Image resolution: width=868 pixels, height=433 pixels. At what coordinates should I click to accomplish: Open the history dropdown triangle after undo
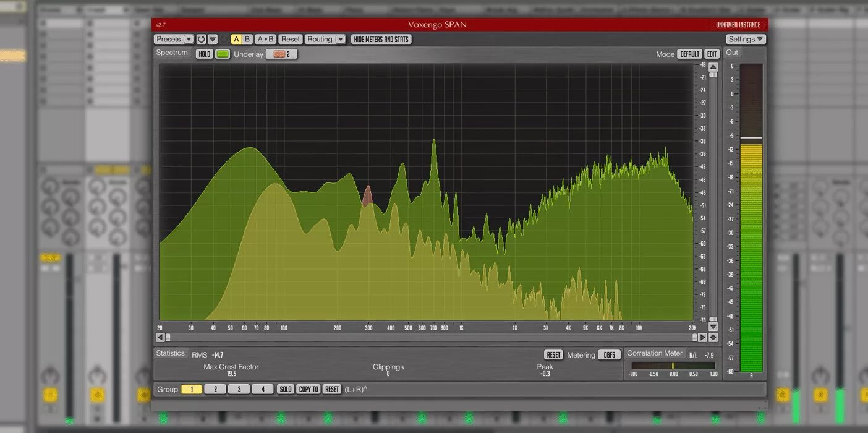click(x=213, y=39)
